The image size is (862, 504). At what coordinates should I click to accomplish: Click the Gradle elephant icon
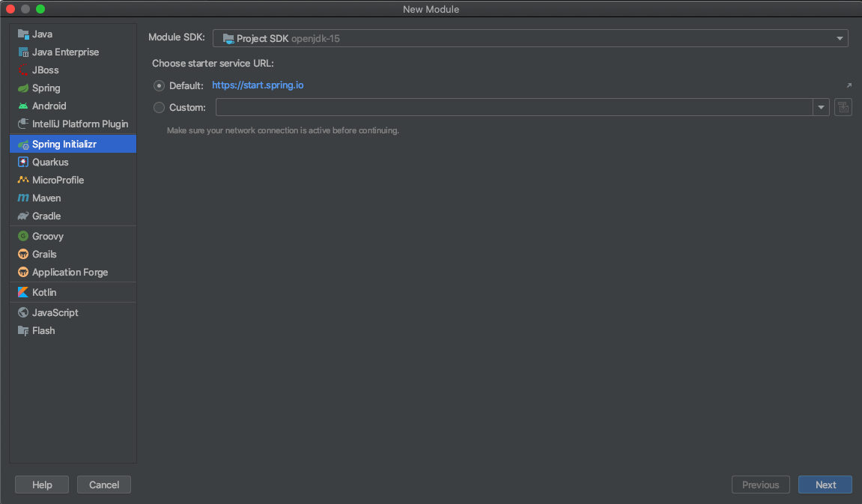coord(23,216)
